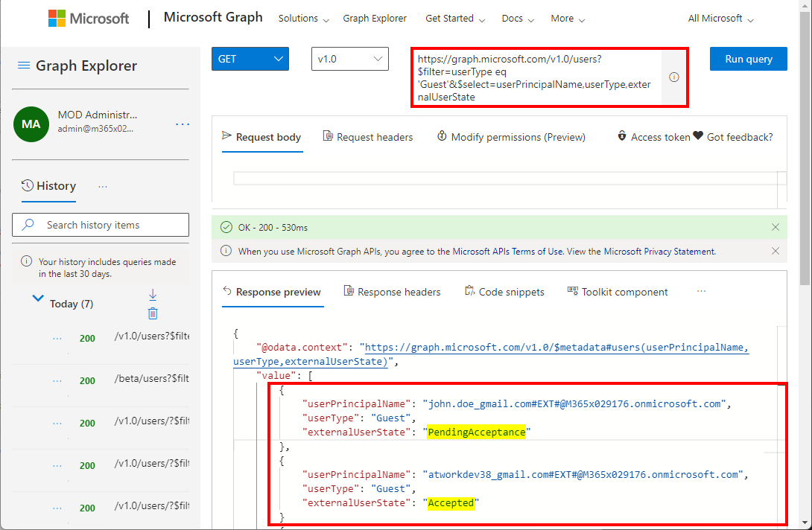Delete today's history using the trash icon
Screen dimensions: 812x530
153,313
